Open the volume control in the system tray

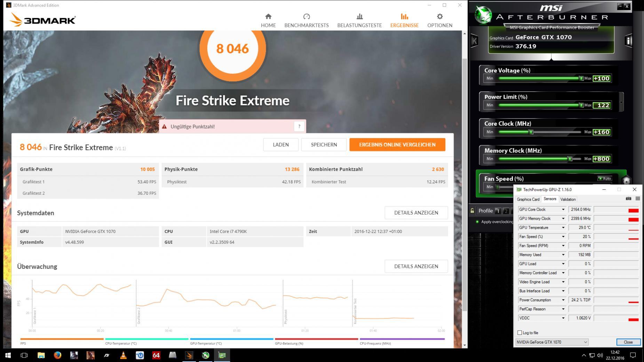pos(600,355)
